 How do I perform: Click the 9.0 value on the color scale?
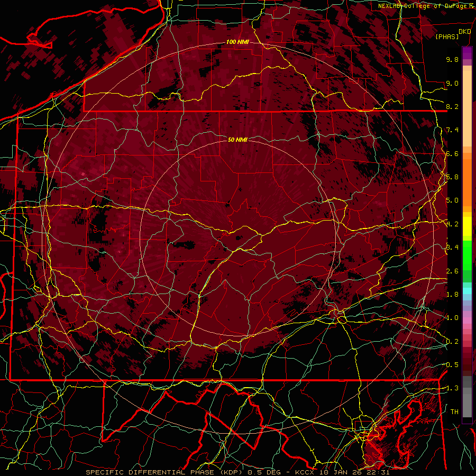(x=452, y=83)
